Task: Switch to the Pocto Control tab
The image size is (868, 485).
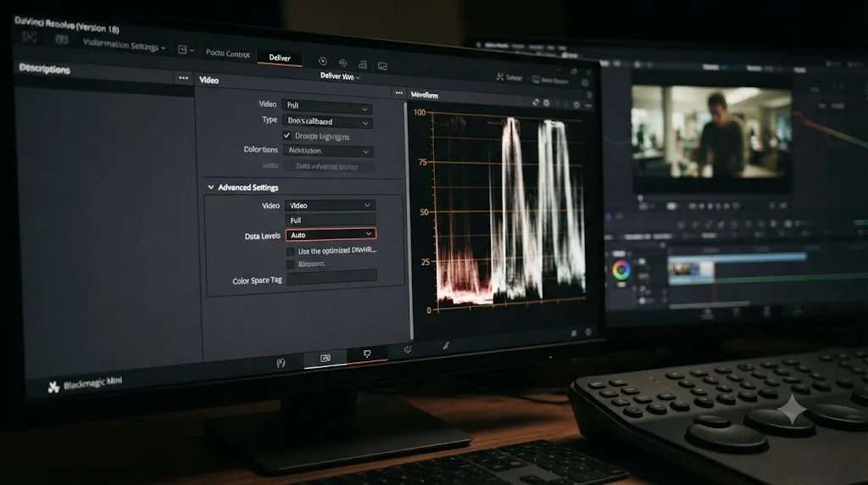Action: point(227,53)
